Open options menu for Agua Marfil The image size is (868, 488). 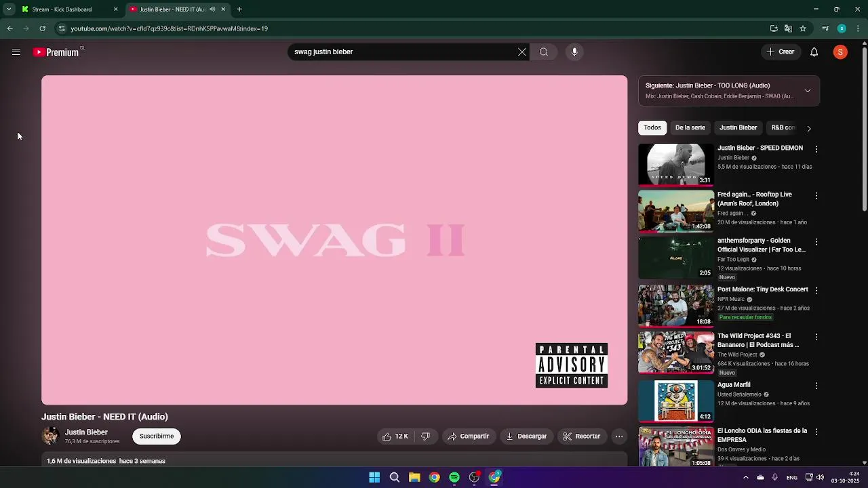coord(816,386)
